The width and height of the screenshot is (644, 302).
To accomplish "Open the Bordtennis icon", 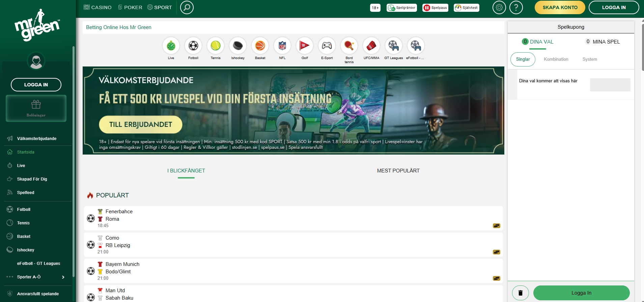I will click(x=349, y=46).
